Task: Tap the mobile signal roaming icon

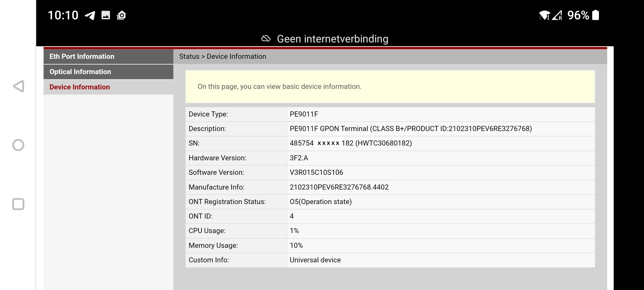Action: tap(557, 15)
